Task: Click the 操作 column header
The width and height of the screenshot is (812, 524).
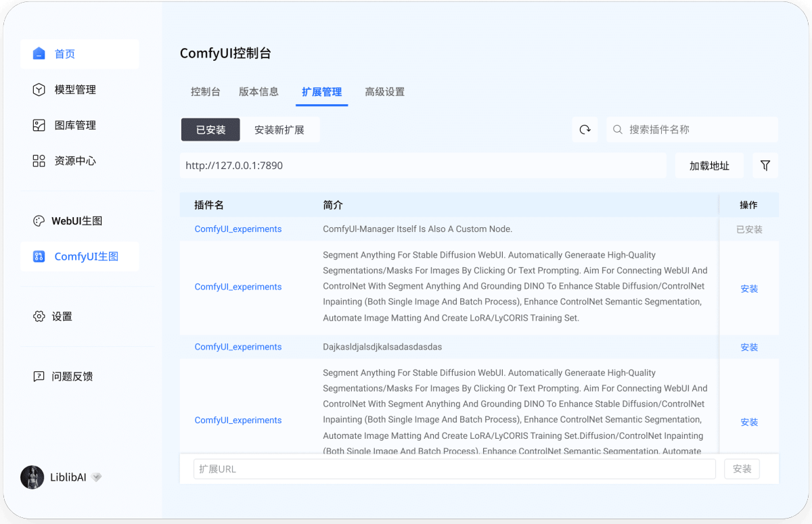Action: [748, 205]
